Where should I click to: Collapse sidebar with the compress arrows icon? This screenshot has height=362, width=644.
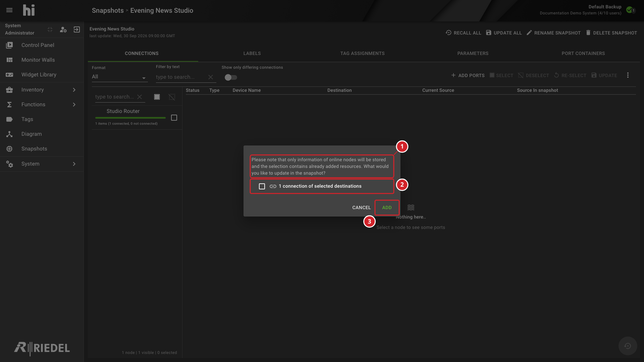[x=50, y=29]
